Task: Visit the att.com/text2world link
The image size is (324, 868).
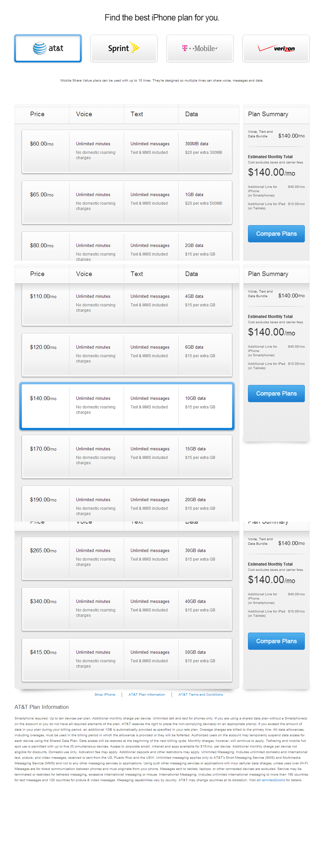Action: click(270, 780)
